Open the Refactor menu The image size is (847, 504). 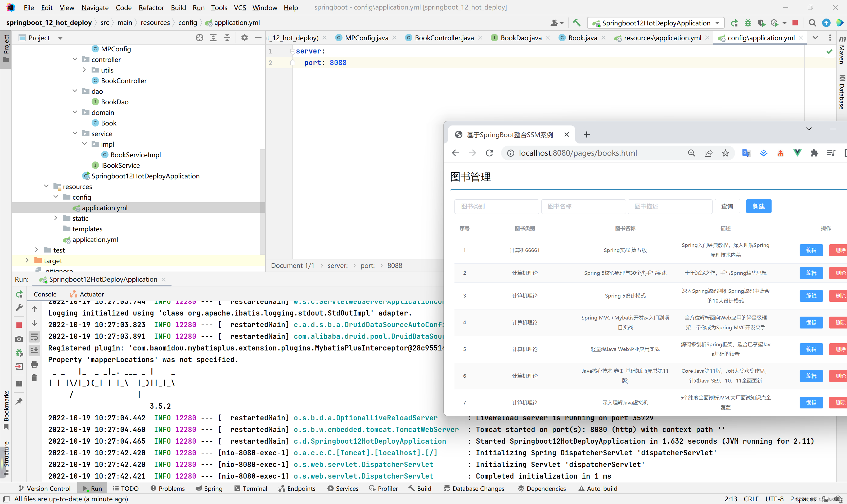point(151,7)
